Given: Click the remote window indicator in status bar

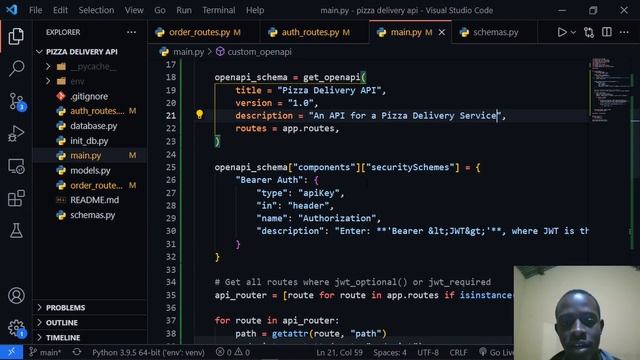Looking at the screenshot, I should (x=11, y=352).
